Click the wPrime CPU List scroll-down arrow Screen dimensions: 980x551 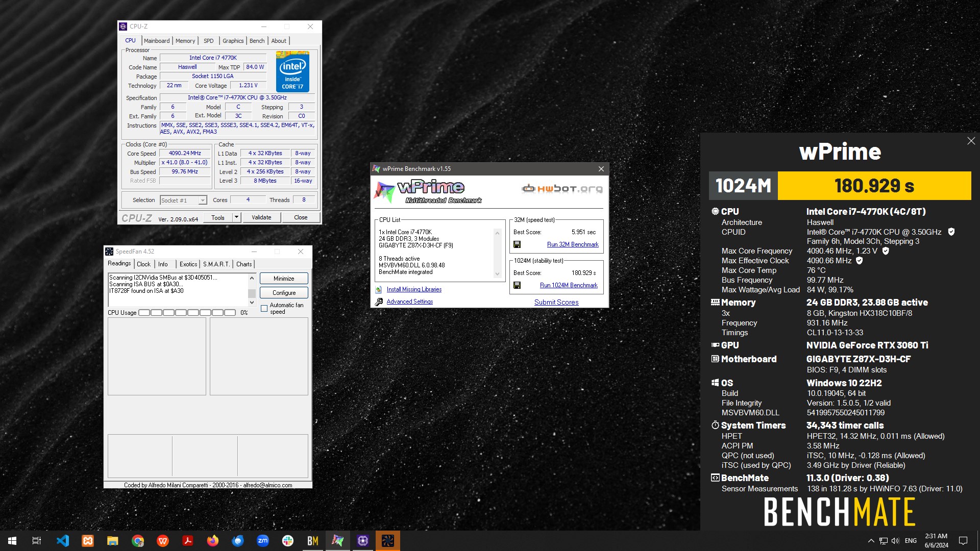coord(497,274)
